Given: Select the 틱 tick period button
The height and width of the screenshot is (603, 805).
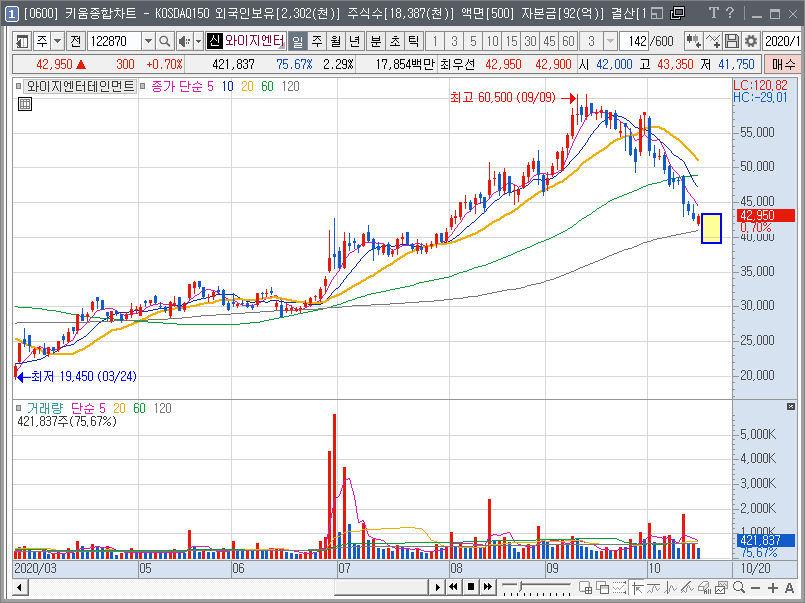Looking at the screenshot, I should pos(414,41).
